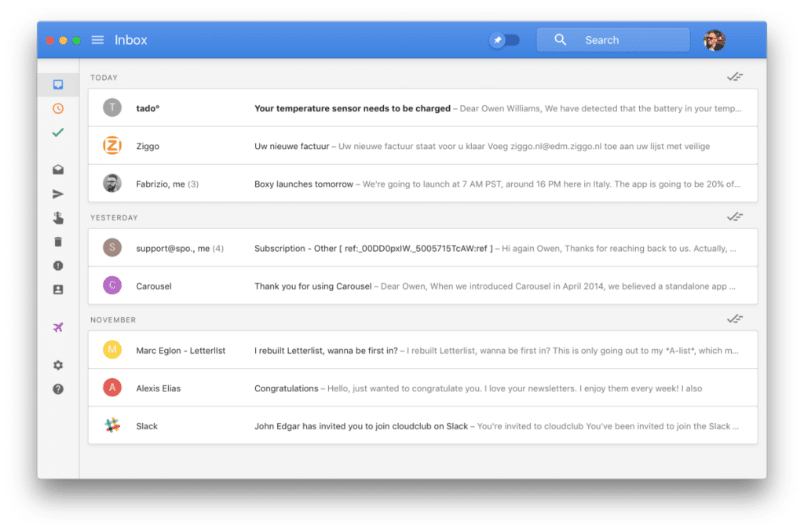Click the Search field
Screen dimensions: 804x532
pos(612,40)
